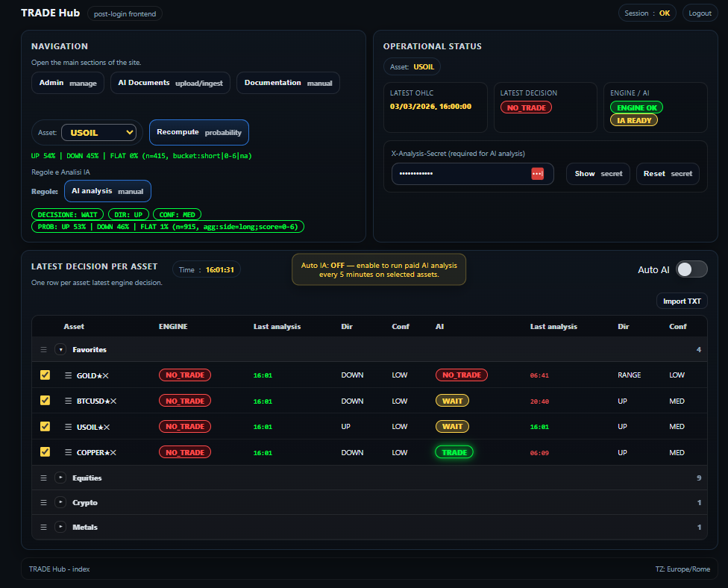Click the Recompute probability button
Image resolution: width=728 pixels, height=588 pixels.
198,132
